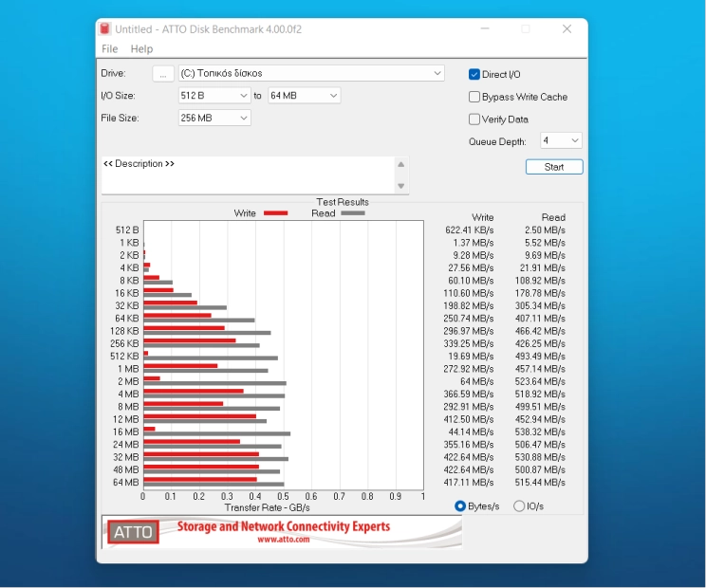Click the Storage and Network Connectivity Experts banner
This screenshot has width=706, height=588.
[283, 526]
